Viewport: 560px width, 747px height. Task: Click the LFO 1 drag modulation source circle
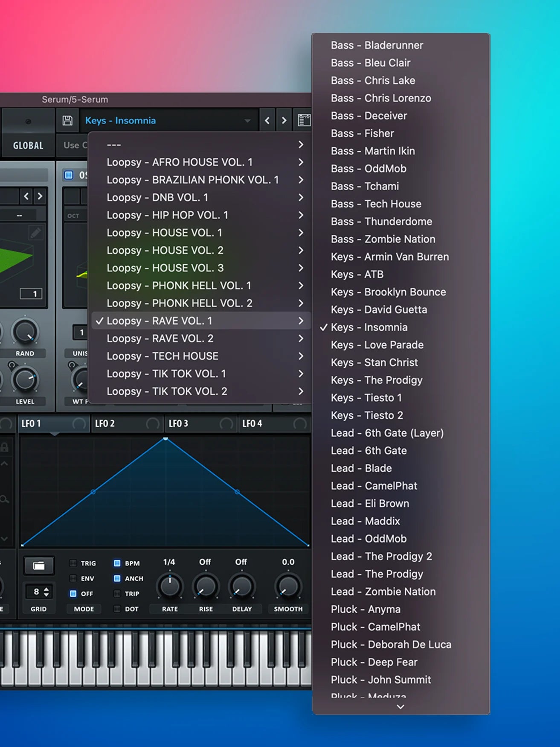79,423
